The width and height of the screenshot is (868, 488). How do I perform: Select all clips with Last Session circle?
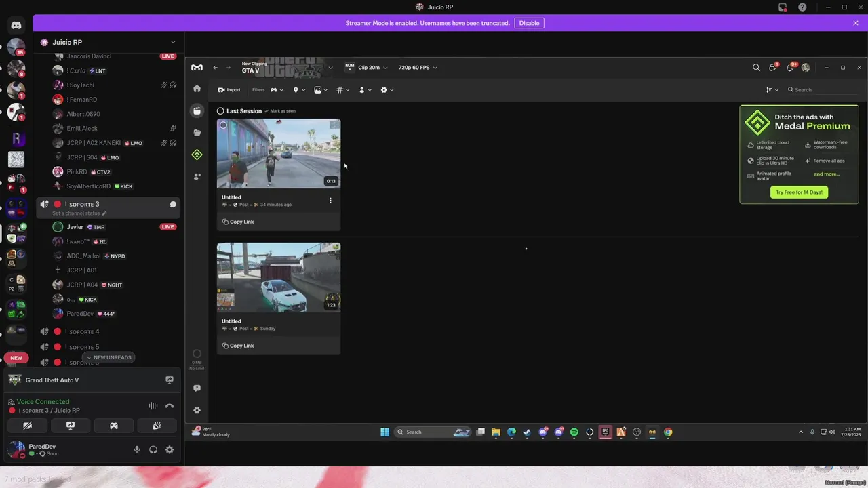coord(220,111)
